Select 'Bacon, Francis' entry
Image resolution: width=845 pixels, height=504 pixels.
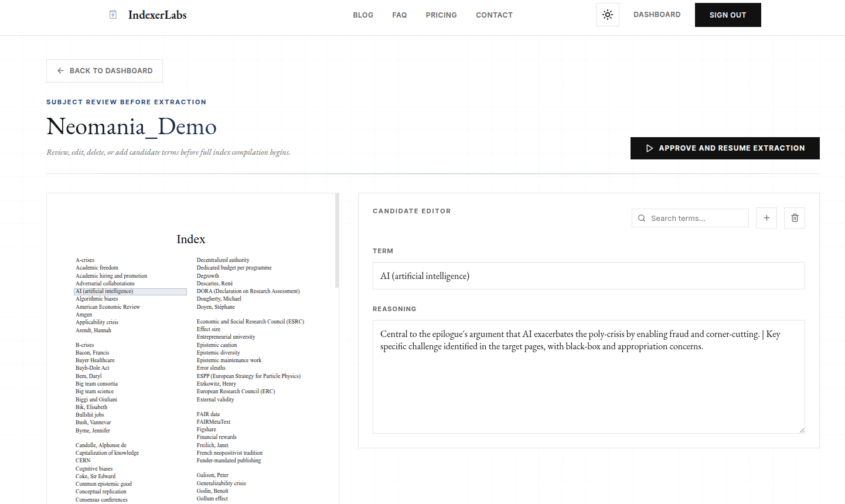(x=93, y=353)
